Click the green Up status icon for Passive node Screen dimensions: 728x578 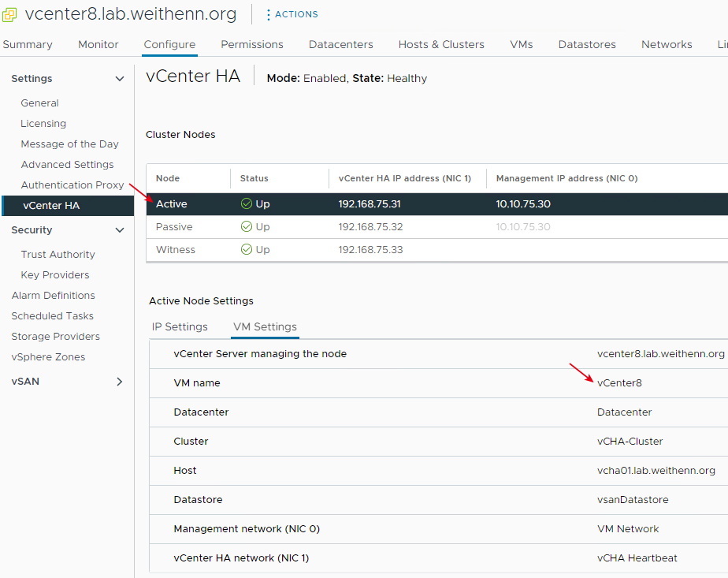click(x=247, y=226)
